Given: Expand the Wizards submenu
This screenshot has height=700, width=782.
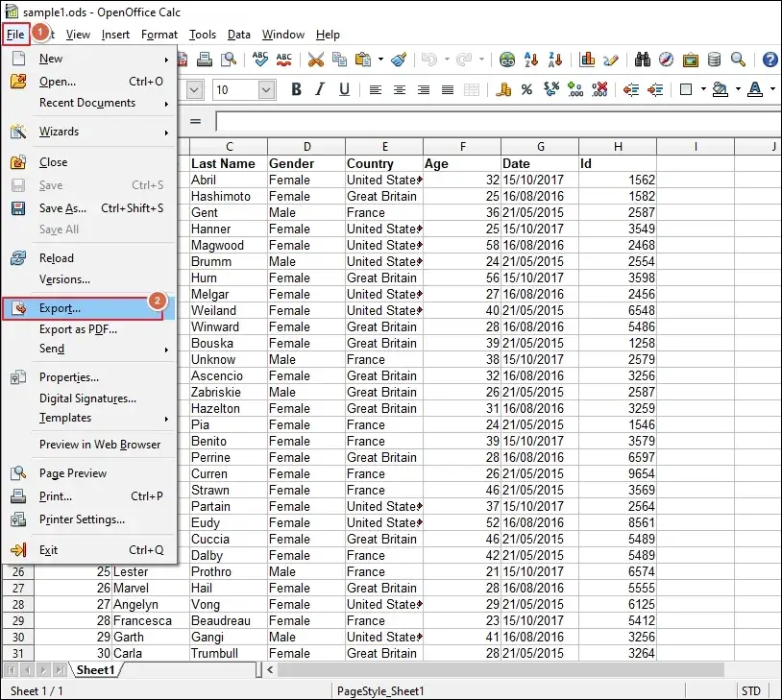Looking at the screenshot, I should [x=88, y=132].
